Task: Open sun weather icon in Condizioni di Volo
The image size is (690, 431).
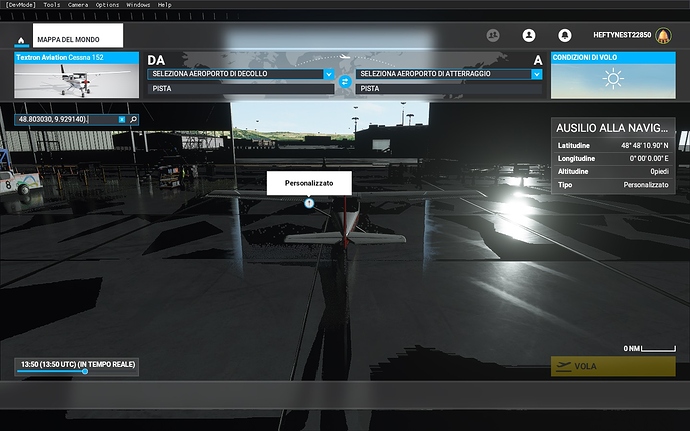Action: [613, 81]
